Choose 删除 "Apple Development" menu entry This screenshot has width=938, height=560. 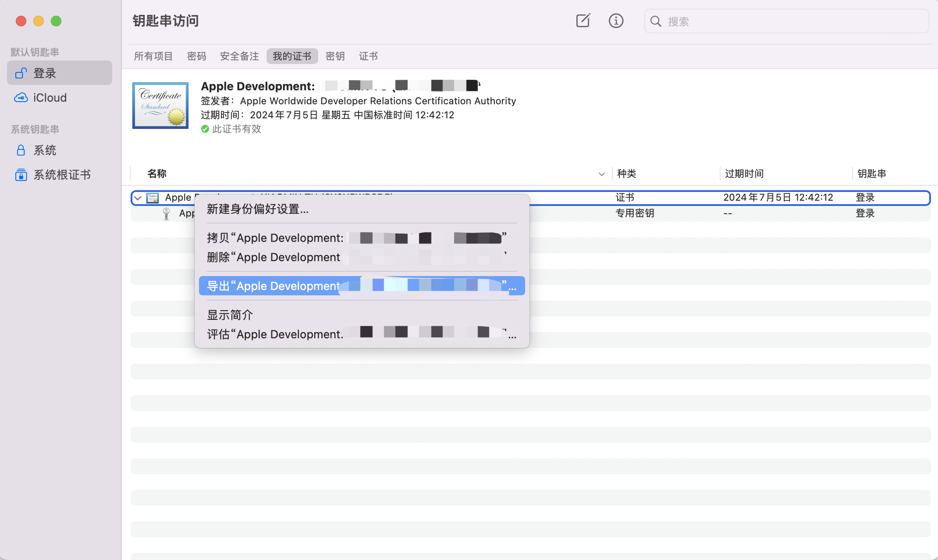tap(362, 257)
